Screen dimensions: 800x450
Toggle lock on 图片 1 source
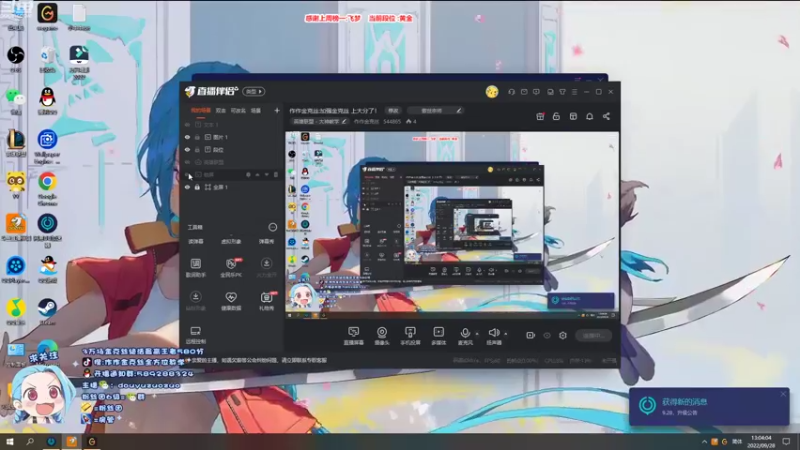coord(197,137)
